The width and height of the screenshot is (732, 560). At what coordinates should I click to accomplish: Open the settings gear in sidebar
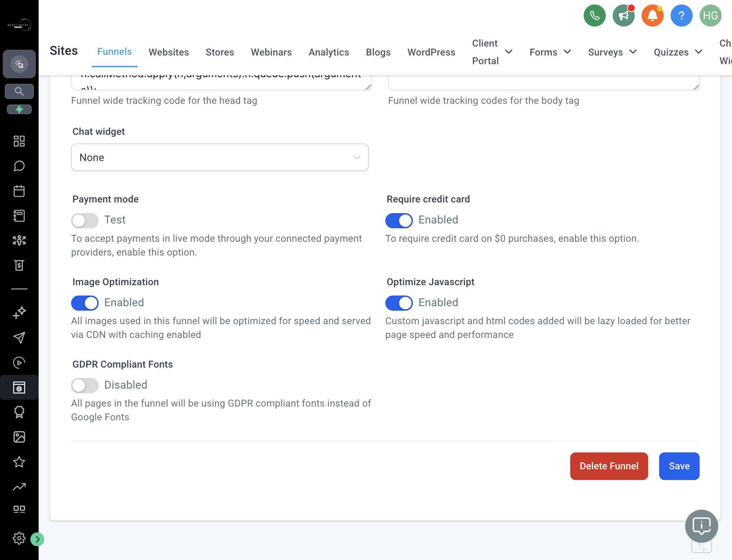(19, 538)
